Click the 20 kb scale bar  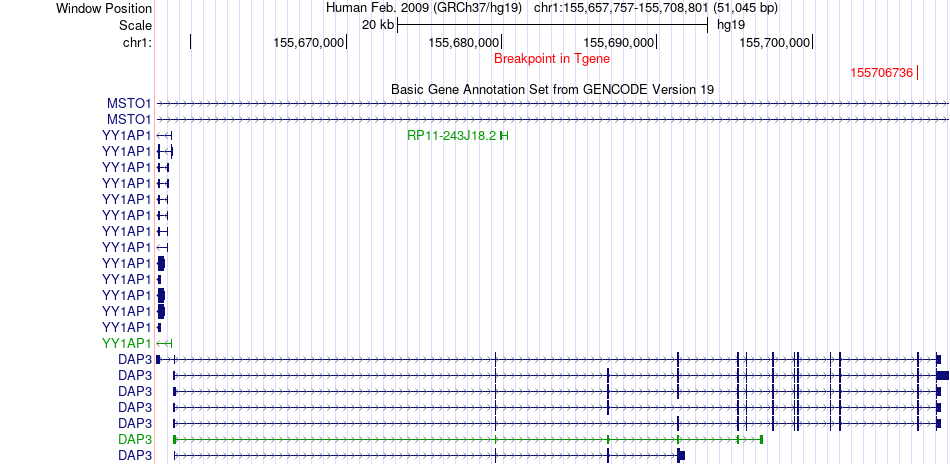(552, 24)
